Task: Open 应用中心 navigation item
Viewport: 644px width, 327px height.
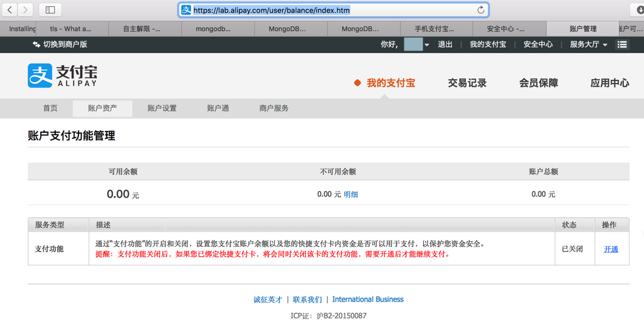Action: pyautogui.click(x=609, y=83)
